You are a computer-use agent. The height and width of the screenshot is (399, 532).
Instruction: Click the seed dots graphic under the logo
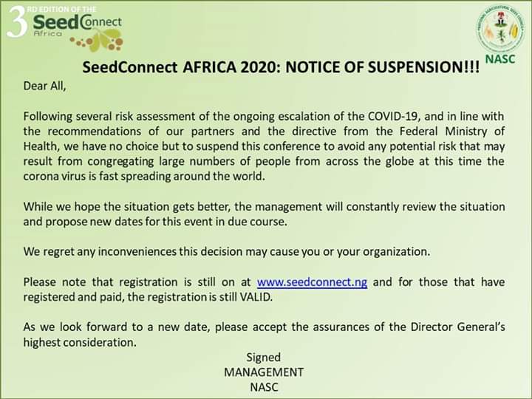pos(96,42)
